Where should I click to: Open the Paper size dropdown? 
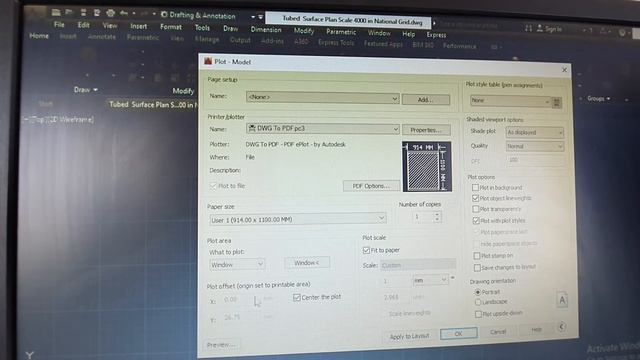[298, 219]
